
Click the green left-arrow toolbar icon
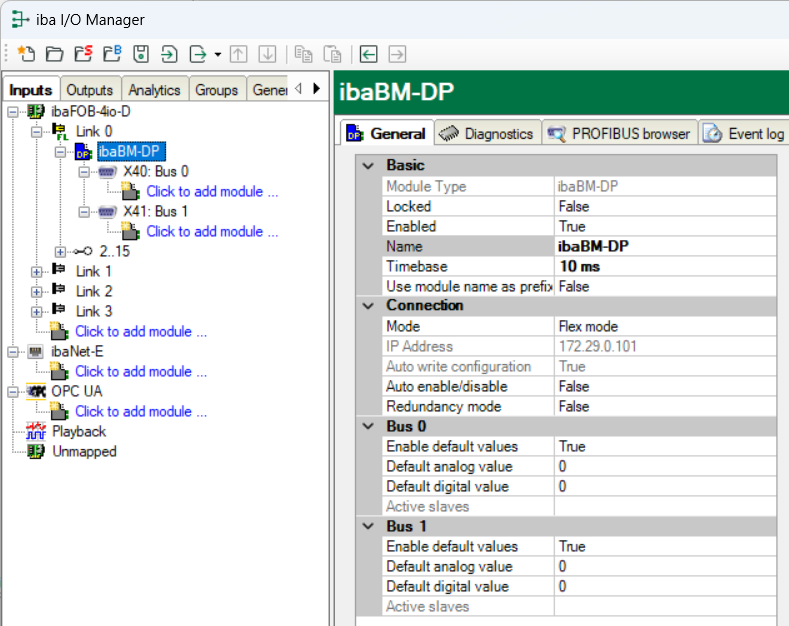coord(369,54)
